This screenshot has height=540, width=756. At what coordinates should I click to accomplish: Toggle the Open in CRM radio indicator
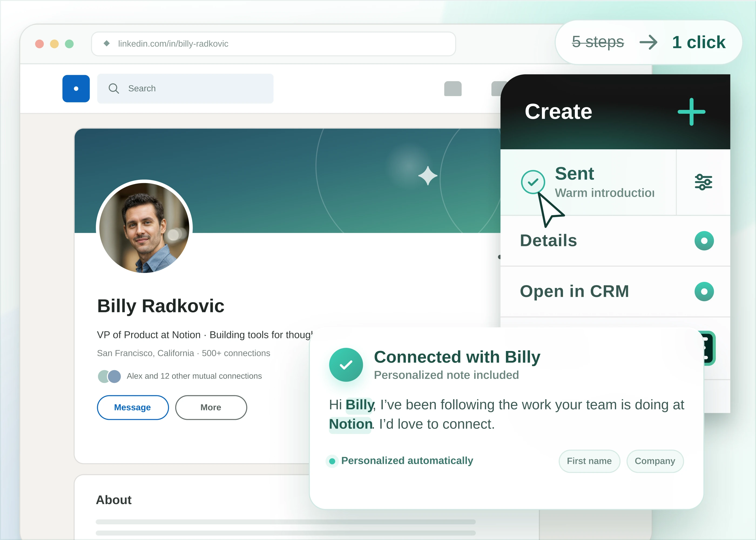(x=704, y=292)
